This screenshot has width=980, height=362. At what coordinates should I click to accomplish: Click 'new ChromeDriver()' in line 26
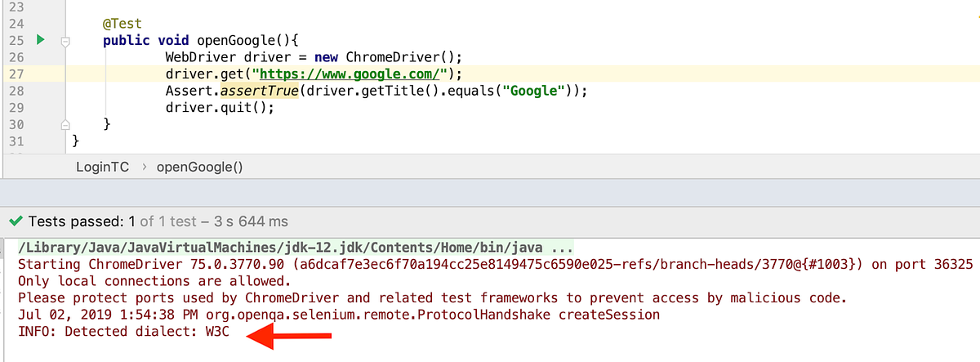tap(386, 56)
